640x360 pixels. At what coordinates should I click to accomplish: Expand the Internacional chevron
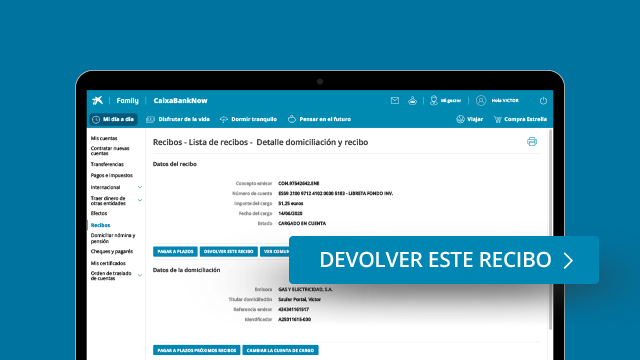tap(140, 187)
